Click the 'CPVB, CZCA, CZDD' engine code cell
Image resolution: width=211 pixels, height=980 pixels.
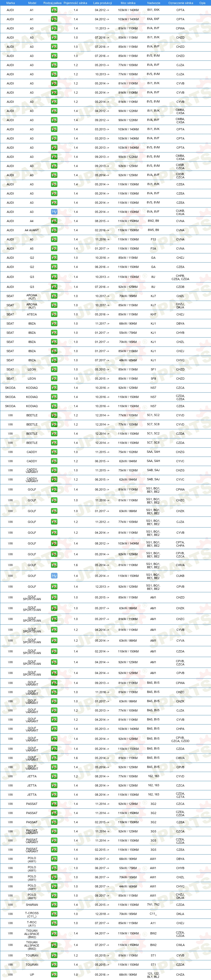pos(180,739)
